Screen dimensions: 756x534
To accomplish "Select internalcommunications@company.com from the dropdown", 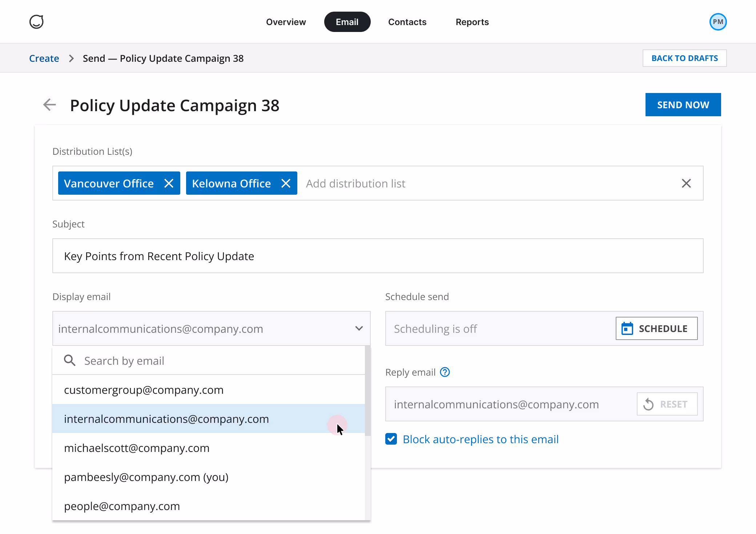I will pos(166,419).
